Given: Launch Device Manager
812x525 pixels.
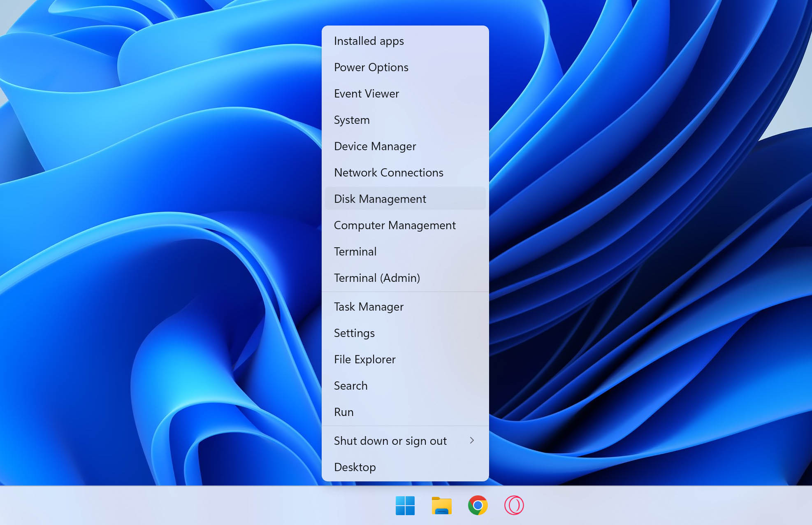Looking at the screenshot, I should (x=375, y=146).
